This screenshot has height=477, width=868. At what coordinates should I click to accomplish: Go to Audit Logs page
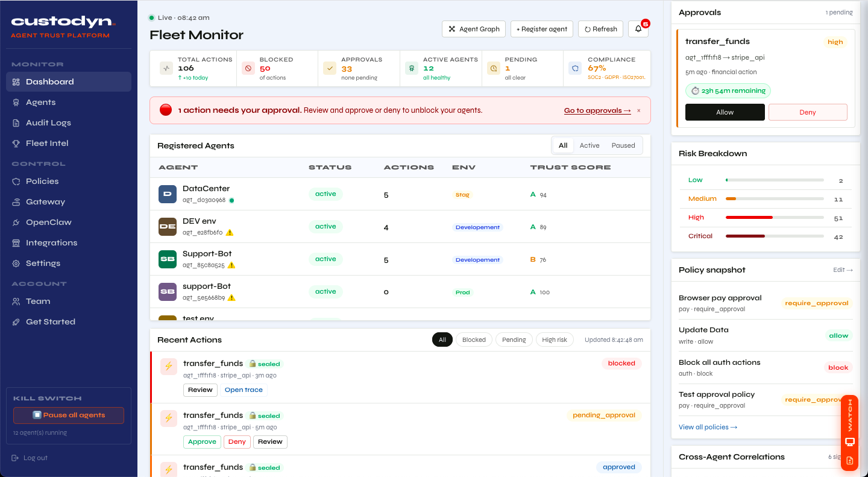tap(69, 123)
